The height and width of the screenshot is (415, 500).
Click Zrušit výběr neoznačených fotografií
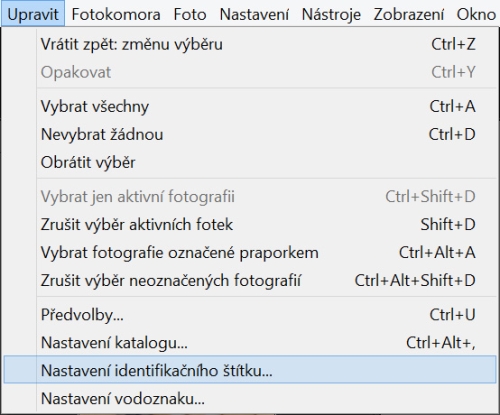pos(250,280)
